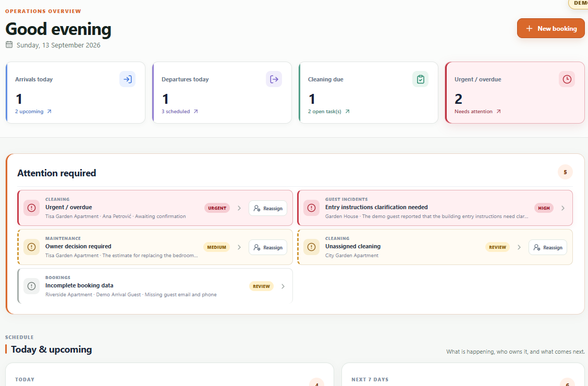Expand Incomplete booking data row chevron
The height and width of the screenshot is (386, 588).
tap(283, 286)
